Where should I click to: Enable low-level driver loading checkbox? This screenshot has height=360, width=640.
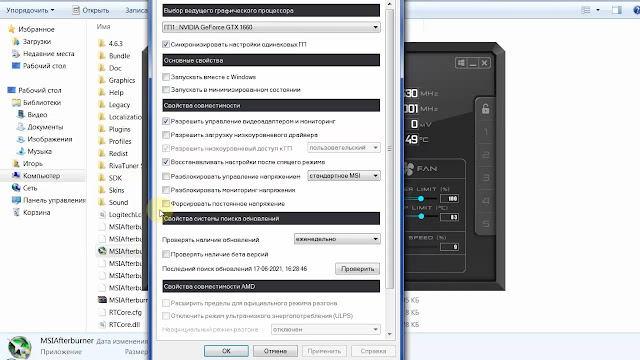166,135
